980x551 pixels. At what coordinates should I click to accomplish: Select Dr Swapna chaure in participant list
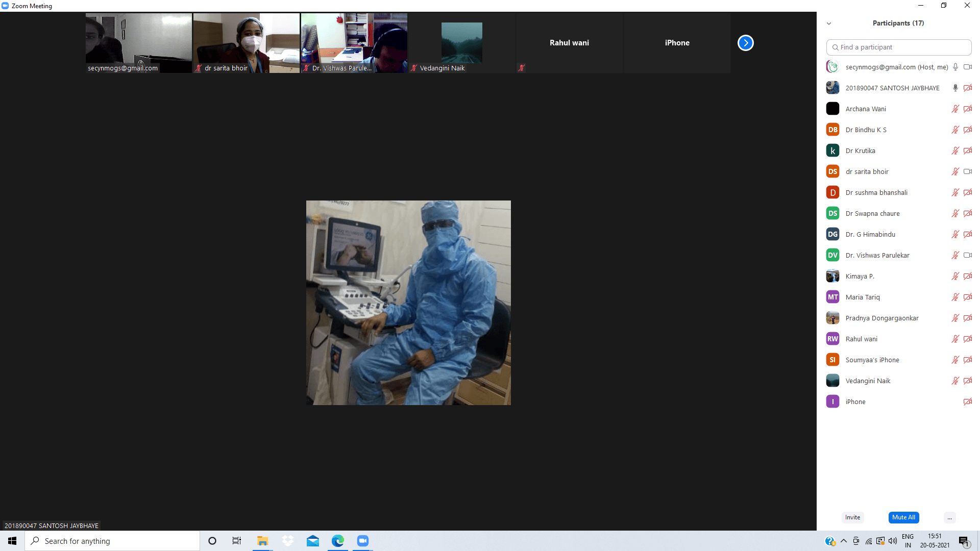pyautogui.click(x=872, y=213)
